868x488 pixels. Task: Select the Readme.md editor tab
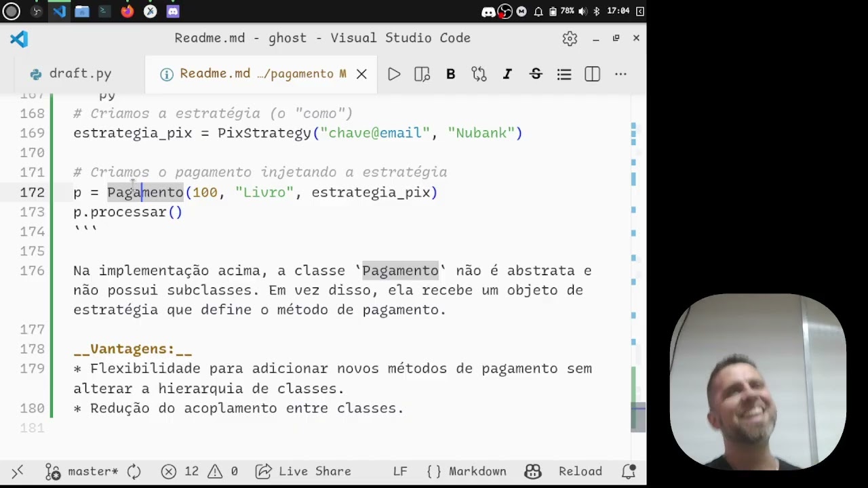(x=262, y=74)
